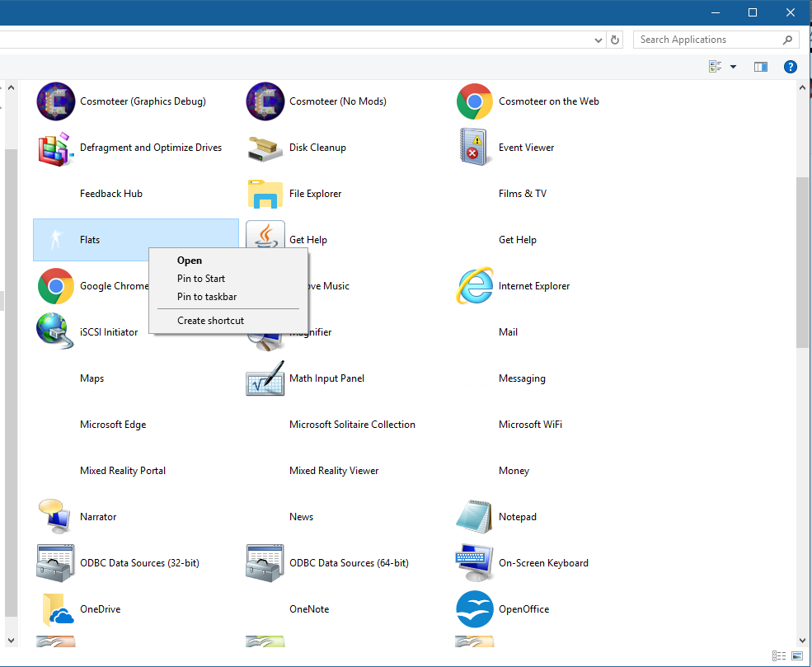Expand the address bar history dropdown

(x=598, y=40)
